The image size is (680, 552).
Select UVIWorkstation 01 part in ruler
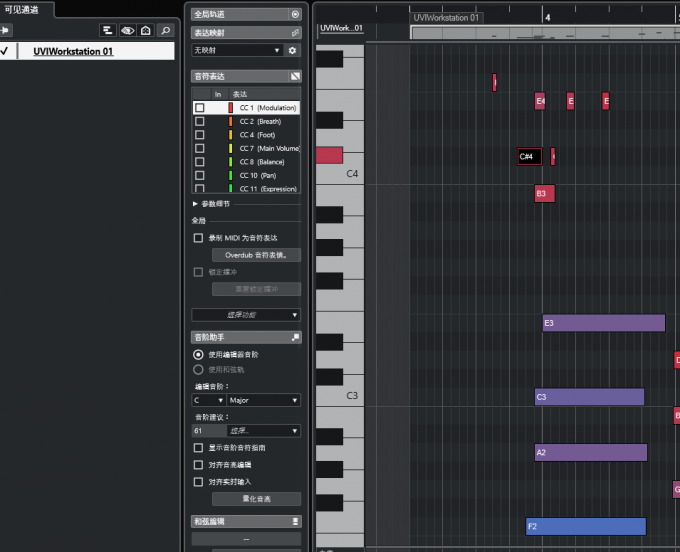coord(446,18)
